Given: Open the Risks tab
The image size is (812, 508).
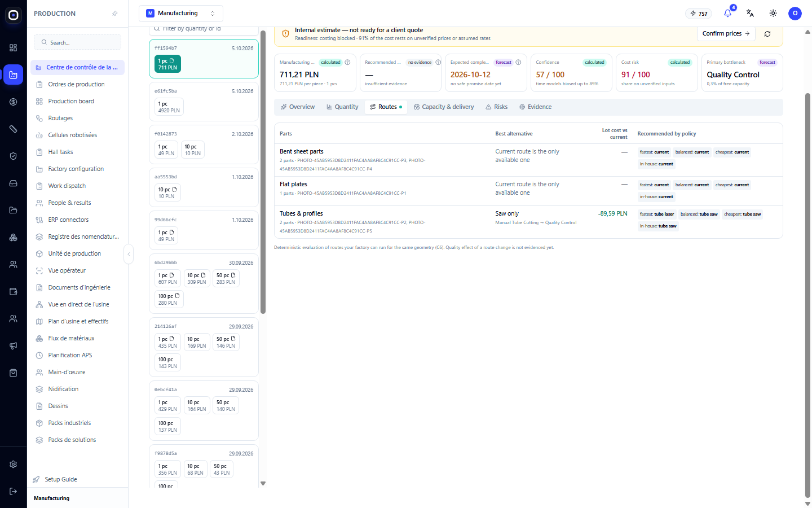Looking at the screenshot, I should (x=496, y=107).
